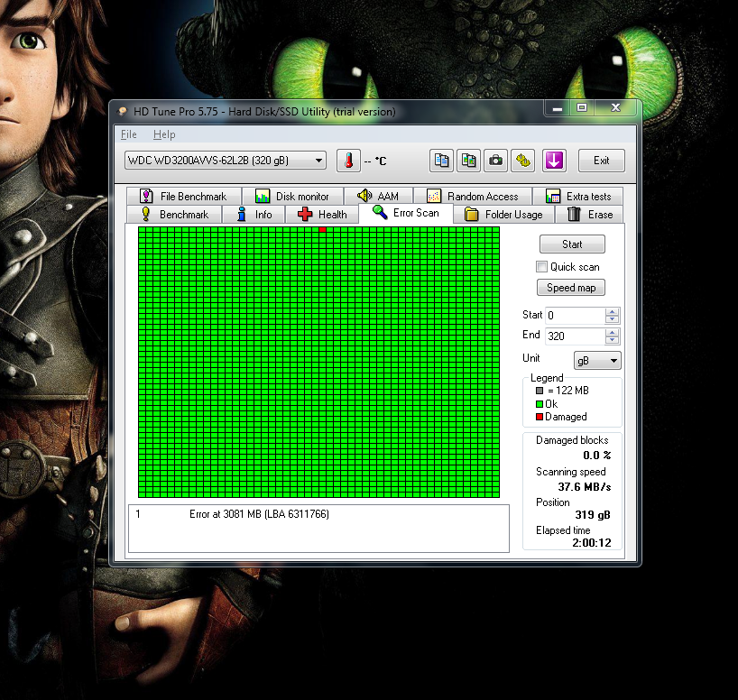
Task: Click the red Damaged legend swatch
Action: 540,417
